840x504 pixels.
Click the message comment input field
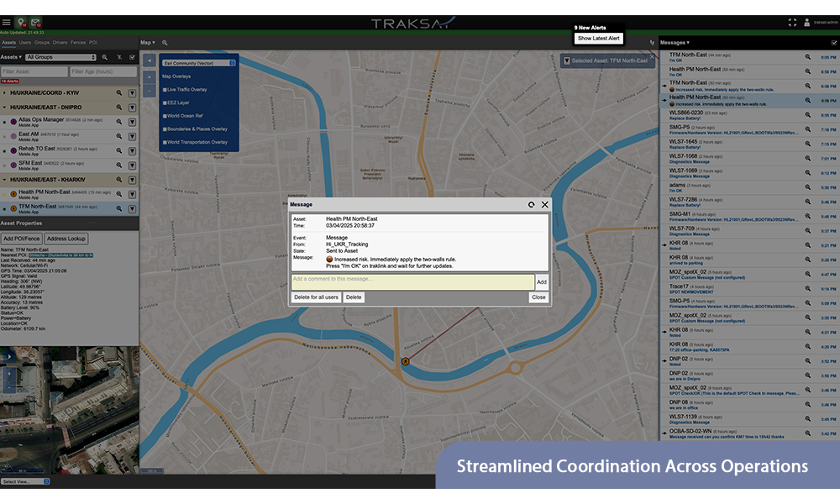click(x=412, y=282)
